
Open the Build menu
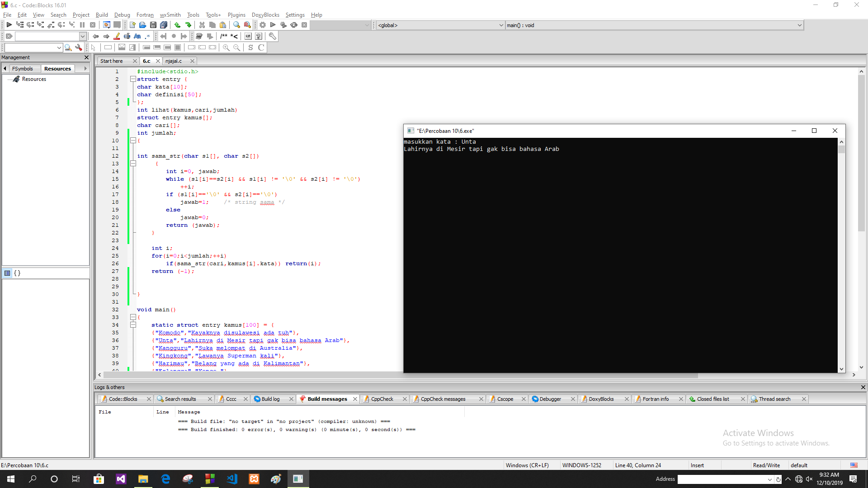point(102,15)
